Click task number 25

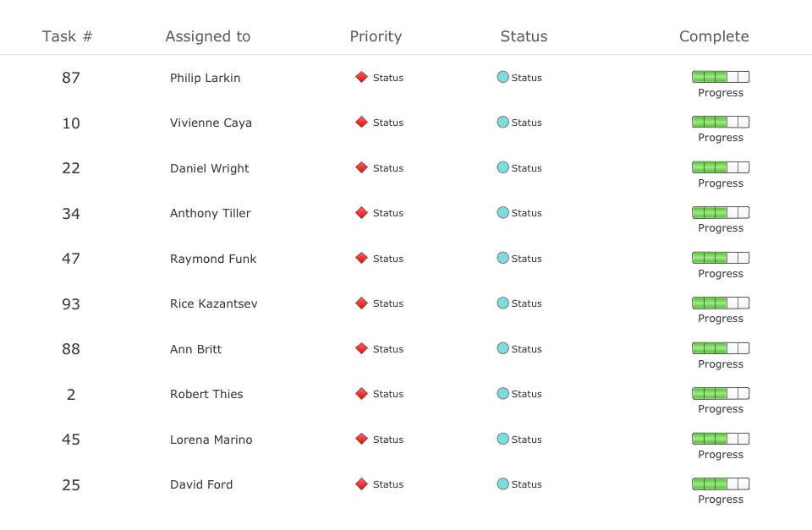(x=71, y=484)
